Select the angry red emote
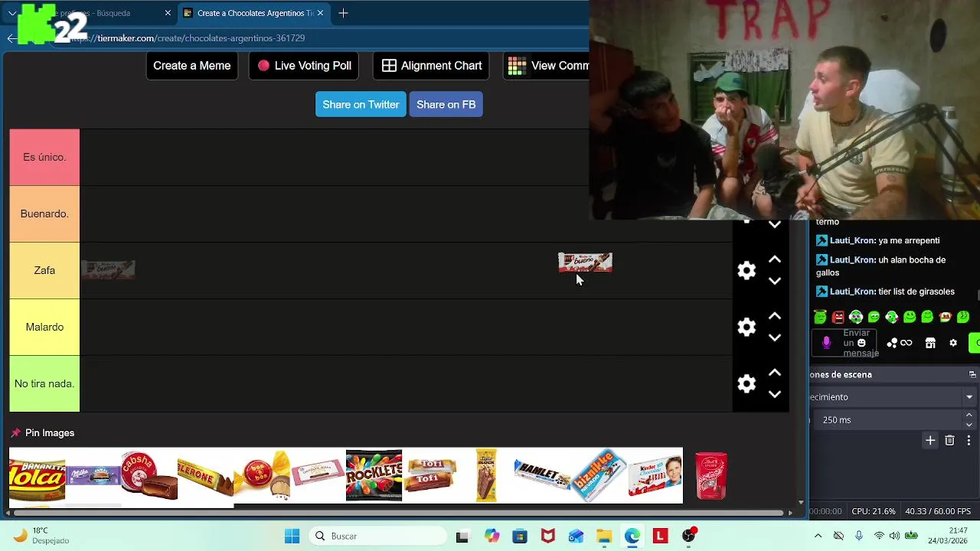 [838, 317]
